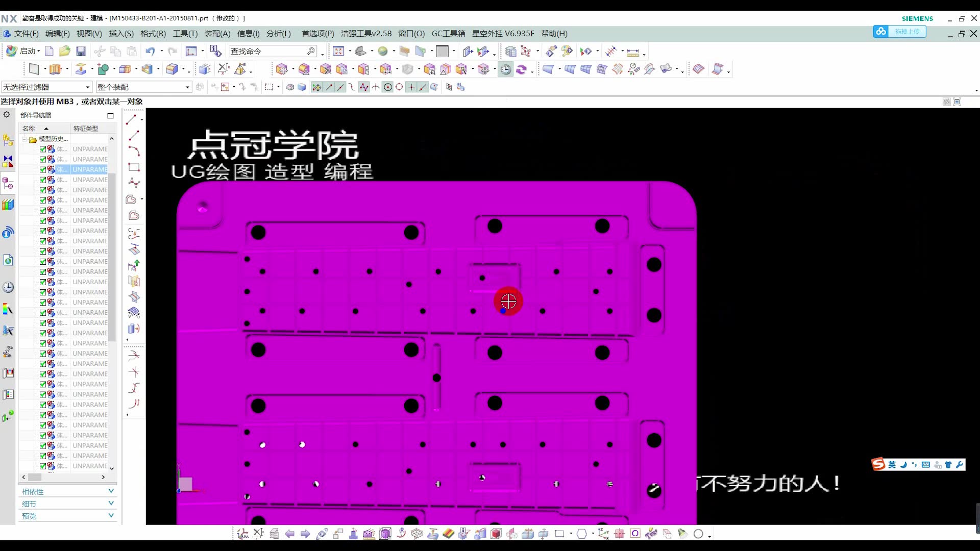Click the Undo arrow icon
This screenshot has width=980, height=551.
[150, 51]
